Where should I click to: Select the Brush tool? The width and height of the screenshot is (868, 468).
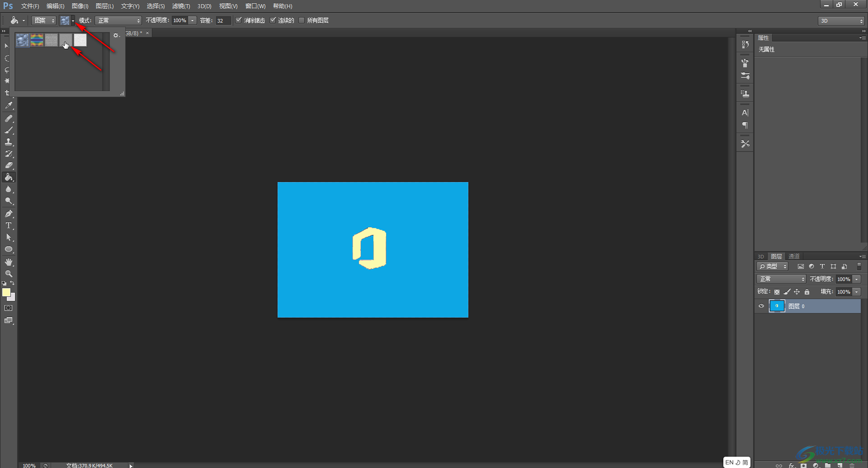pyautogui.click(x=9, y=130)
